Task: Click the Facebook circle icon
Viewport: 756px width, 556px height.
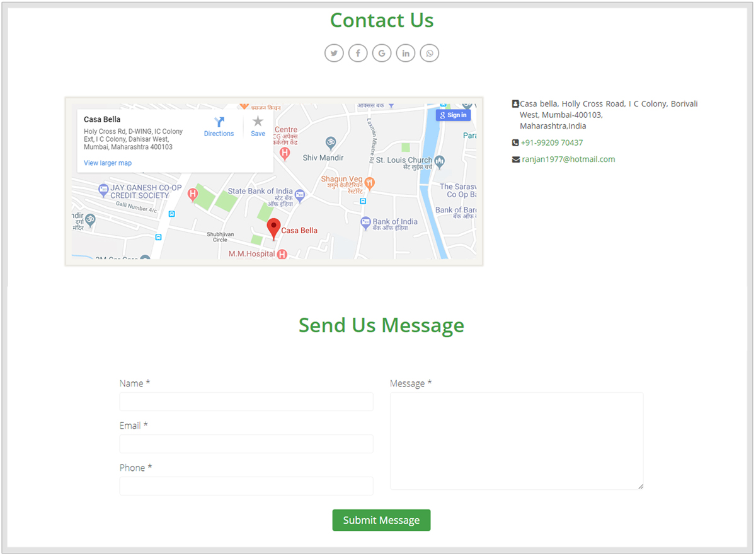Action: 358,53
